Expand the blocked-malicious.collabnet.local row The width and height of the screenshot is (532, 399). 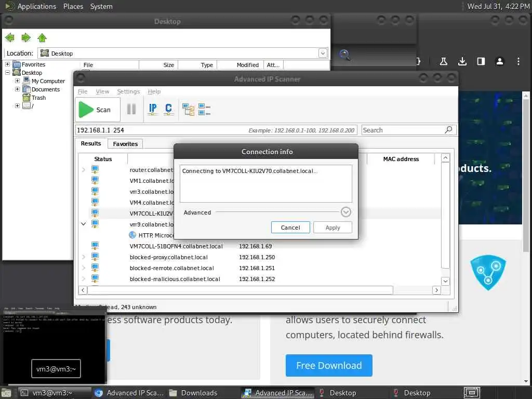click(x=84, y=278)
